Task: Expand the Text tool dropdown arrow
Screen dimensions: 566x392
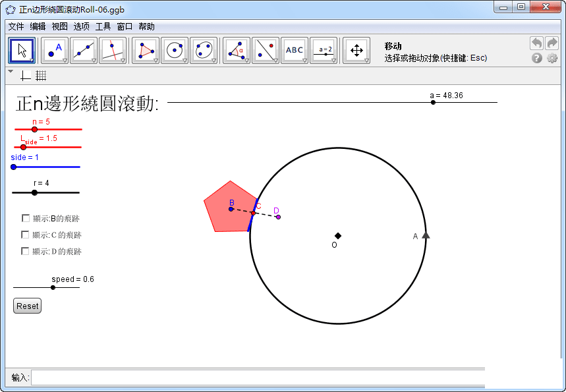Action: [304, 60]
